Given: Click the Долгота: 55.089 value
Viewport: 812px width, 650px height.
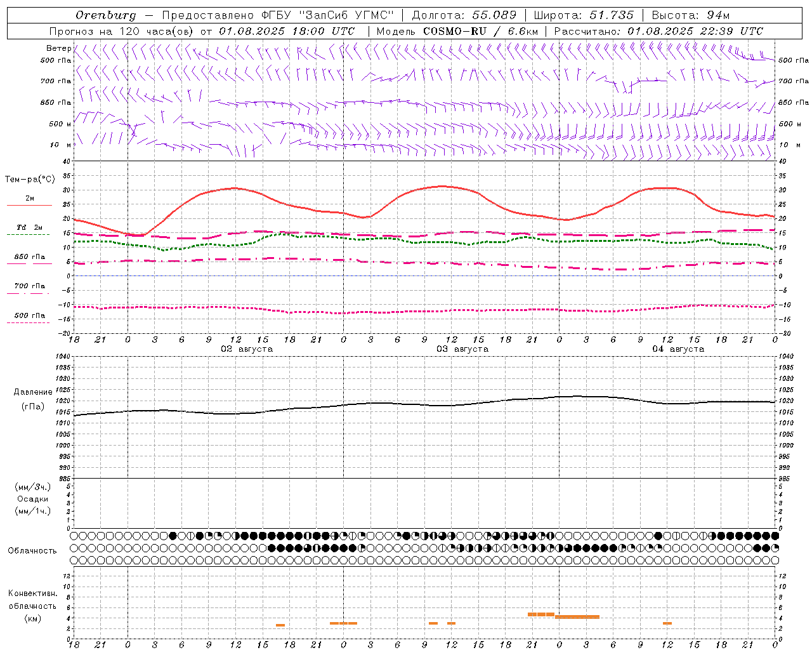Looking at the screenshot, I should pos(464,15).
